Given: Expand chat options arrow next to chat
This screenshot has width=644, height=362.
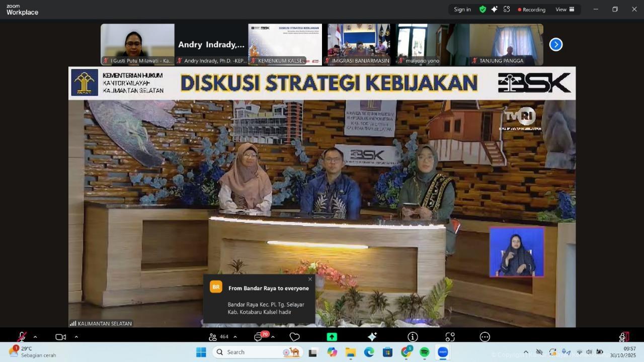Looking at the screenshot, I should tap(273, 337).
